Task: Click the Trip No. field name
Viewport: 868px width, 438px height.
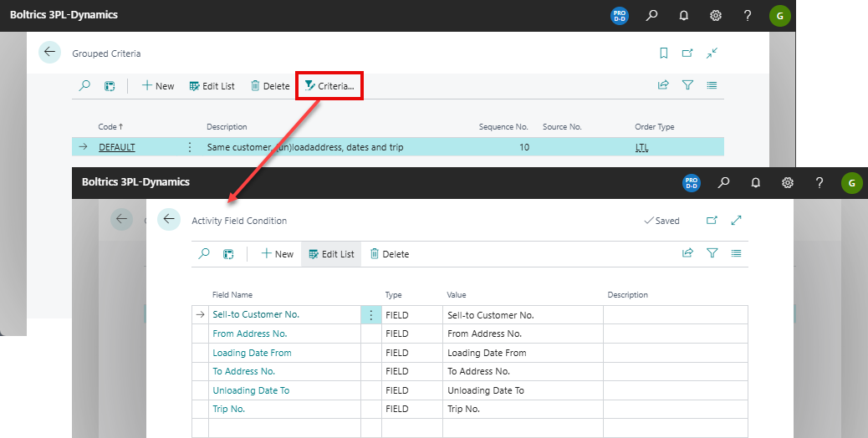Action: click(228, 410)
